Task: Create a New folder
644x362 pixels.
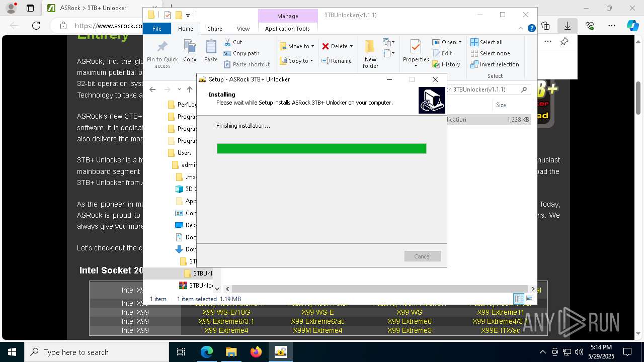Action: [370, 54]
